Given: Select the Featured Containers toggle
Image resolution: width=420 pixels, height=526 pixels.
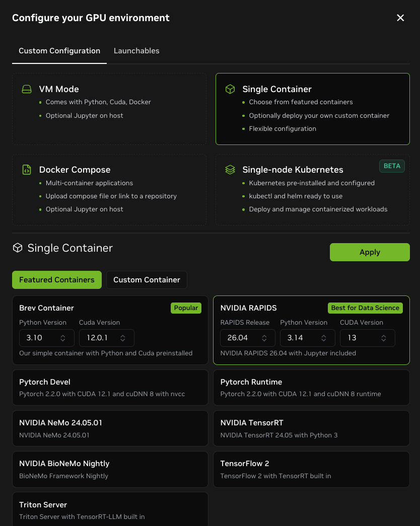Looking at the screenshot, I should pos(57,280).
